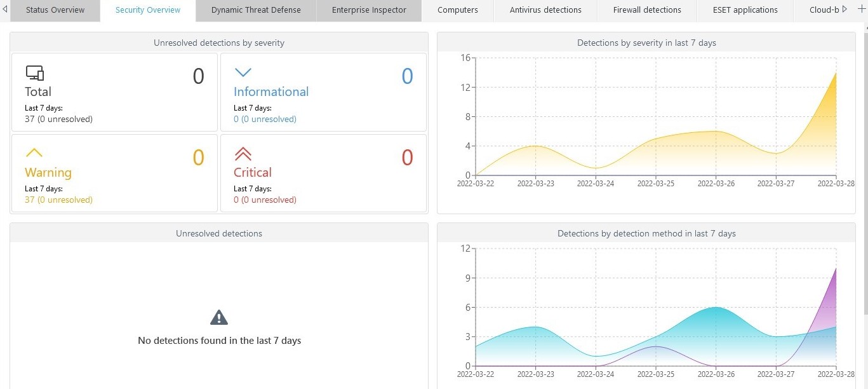Click the Warning up-chevron icon

[34, 153]
